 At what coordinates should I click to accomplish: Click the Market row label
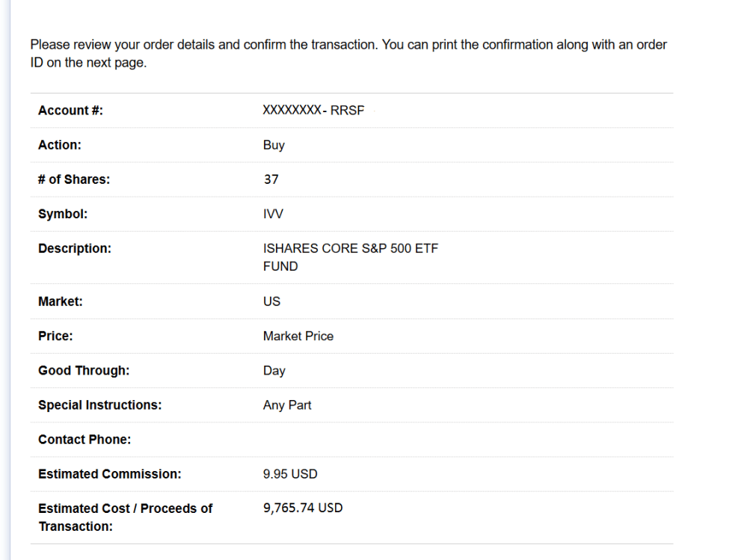(x=61, y=301)
